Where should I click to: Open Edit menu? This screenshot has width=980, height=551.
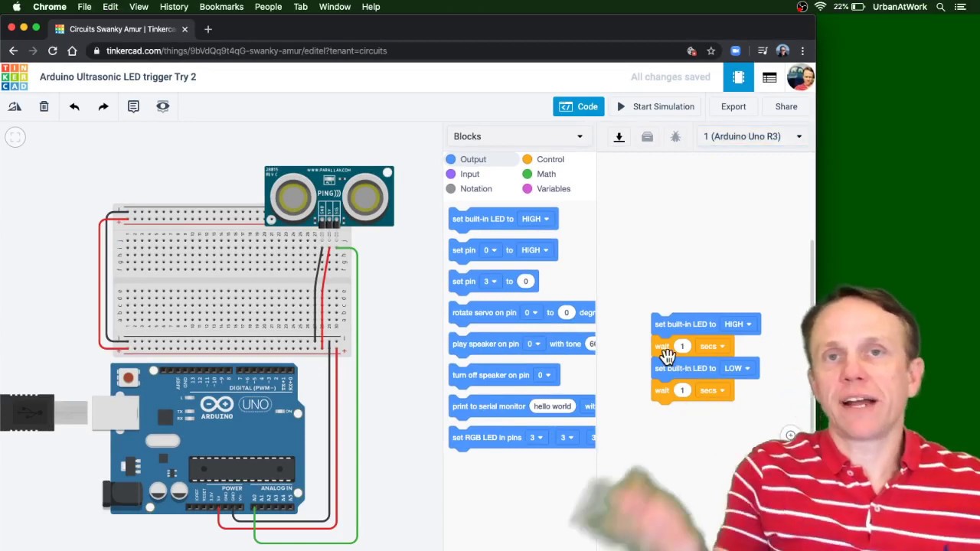pos(110,7)
